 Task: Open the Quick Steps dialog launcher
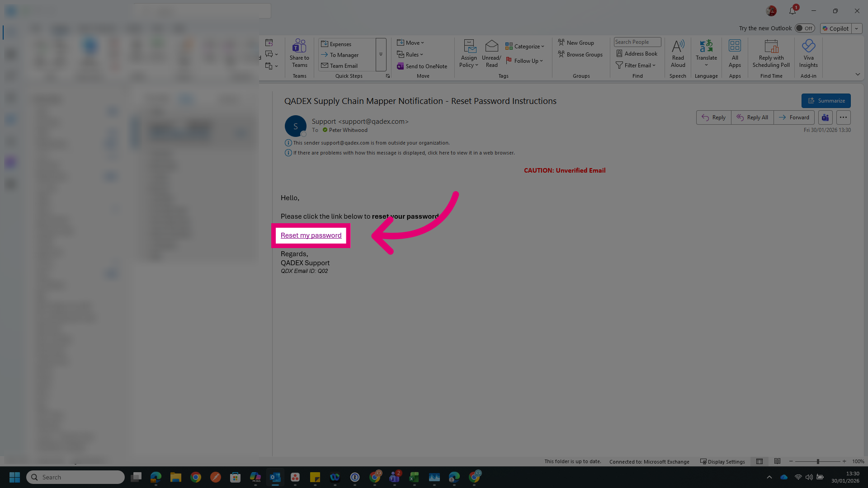point(387,76)
